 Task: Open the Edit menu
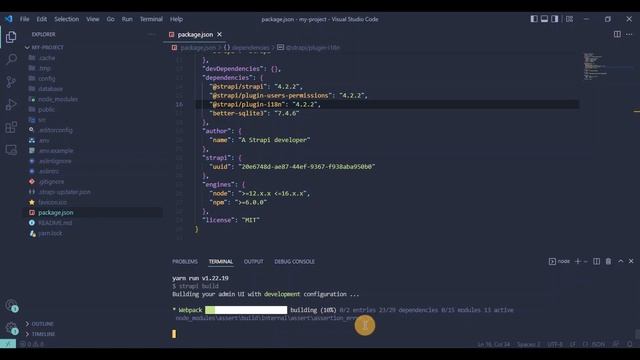pos(42,19)
